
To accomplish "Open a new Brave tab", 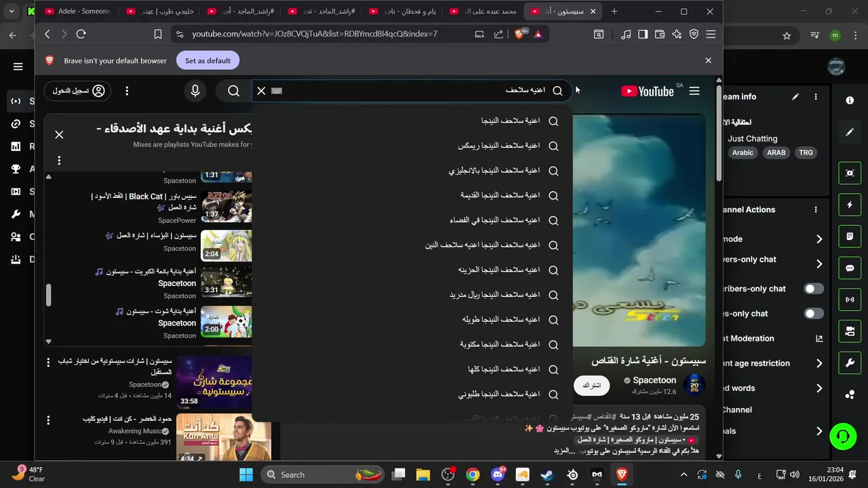I will pyautogui.click(x=614, y=12).
